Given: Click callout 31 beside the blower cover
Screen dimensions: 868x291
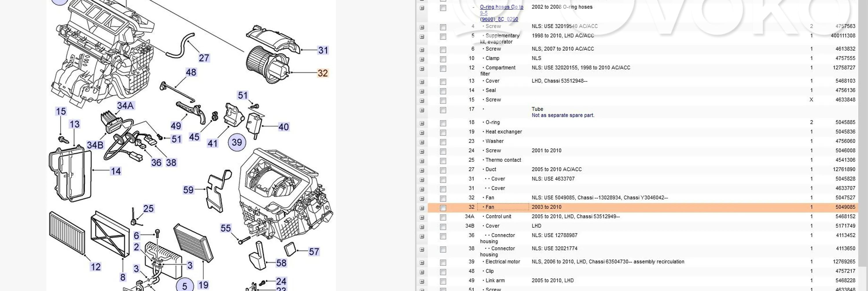Looking at the screenshot, I should pyautogui.click(x=323, y=50).
